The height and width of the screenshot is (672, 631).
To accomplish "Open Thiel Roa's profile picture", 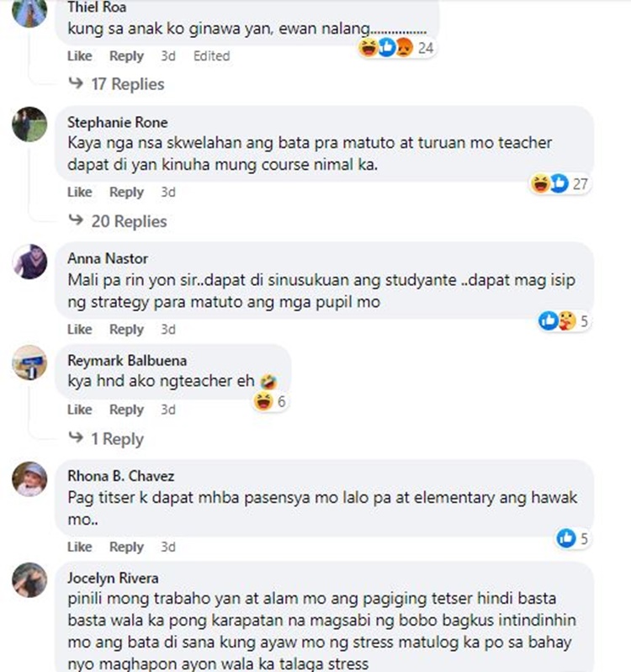I will (30, 12).
